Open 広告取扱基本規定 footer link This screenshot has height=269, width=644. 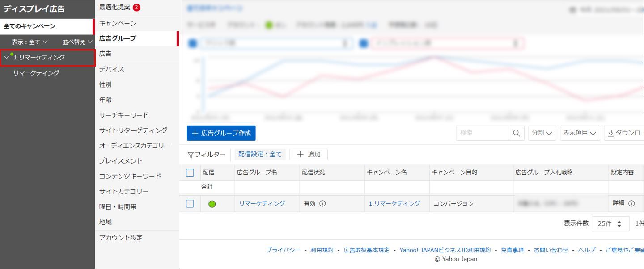[366, 250]
